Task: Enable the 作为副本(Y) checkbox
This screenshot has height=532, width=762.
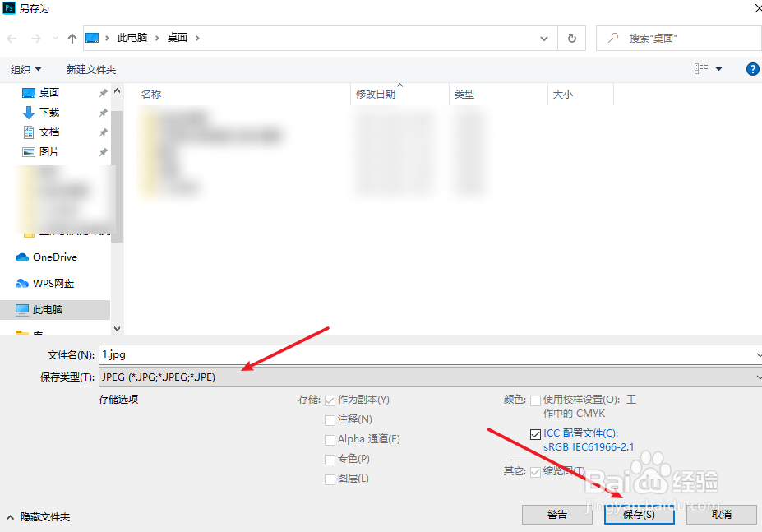Action: pyautogui.click(x=330, y=400)
